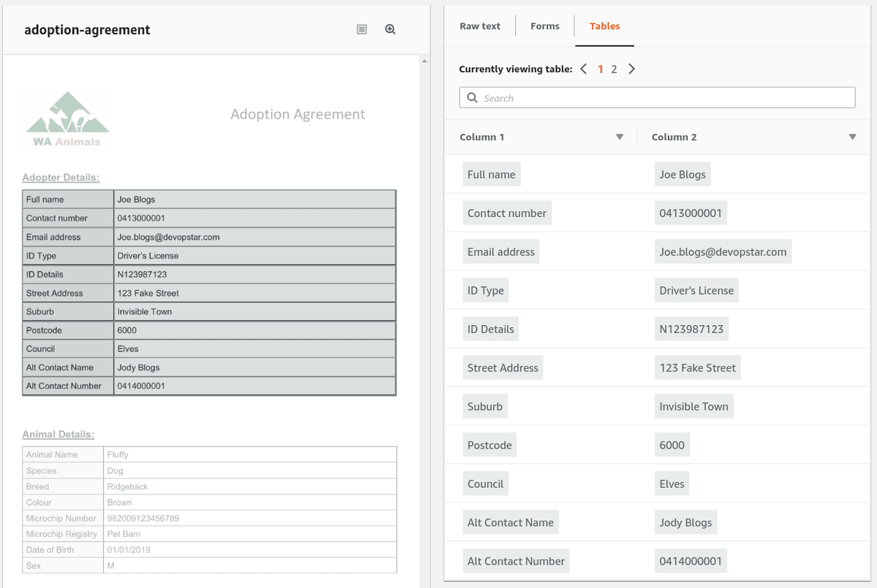Select the Joe Blogs cell value

682,174
